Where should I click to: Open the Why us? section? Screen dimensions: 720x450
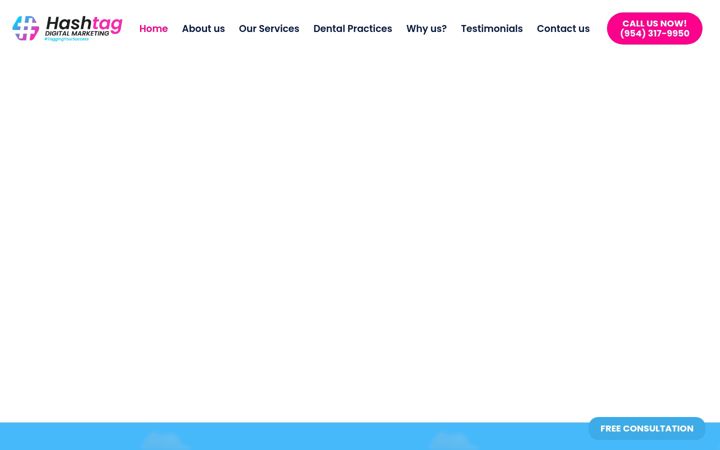[427, 28]
